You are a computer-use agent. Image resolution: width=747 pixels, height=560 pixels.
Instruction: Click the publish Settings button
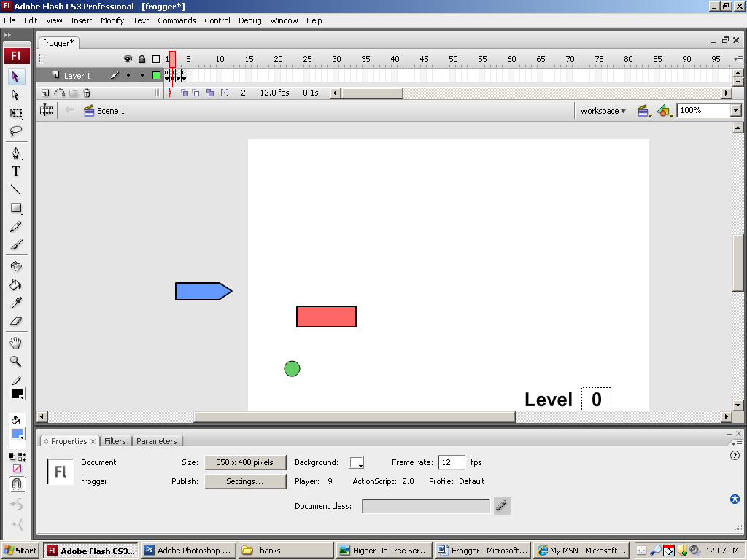(x=244, y=481)
